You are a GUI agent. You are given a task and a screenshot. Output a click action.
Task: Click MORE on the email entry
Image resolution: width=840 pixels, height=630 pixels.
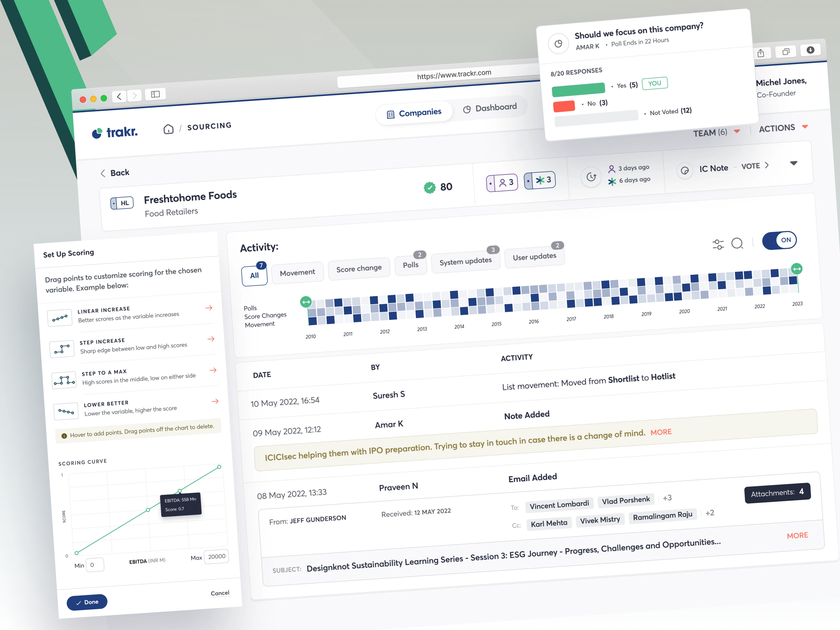(797, 535)
